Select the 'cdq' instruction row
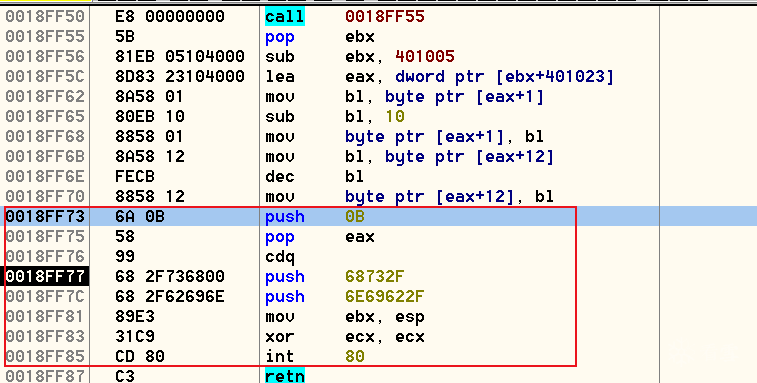757x383 pixels. point(378,256)
